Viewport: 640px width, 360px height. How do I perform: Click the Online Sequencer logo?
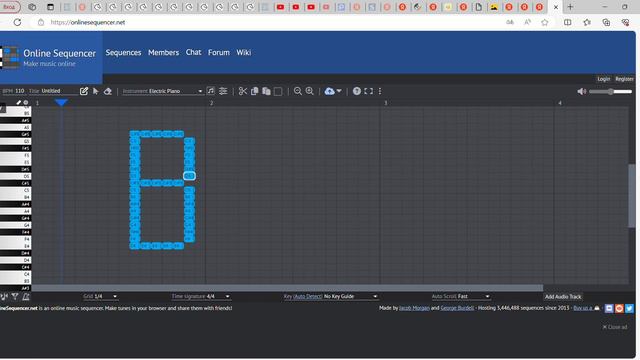click(49, 57)
